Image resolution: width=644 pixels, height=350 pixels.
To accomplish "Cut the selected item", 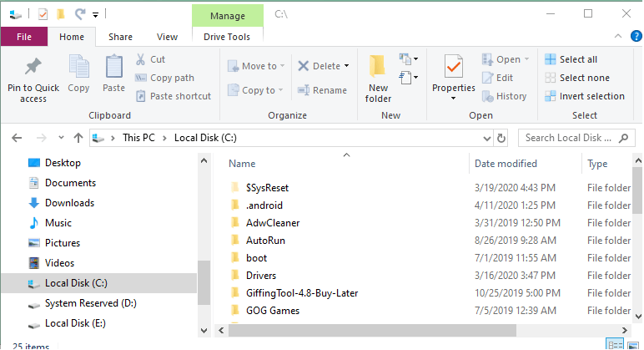I will [x=150, y=59].
